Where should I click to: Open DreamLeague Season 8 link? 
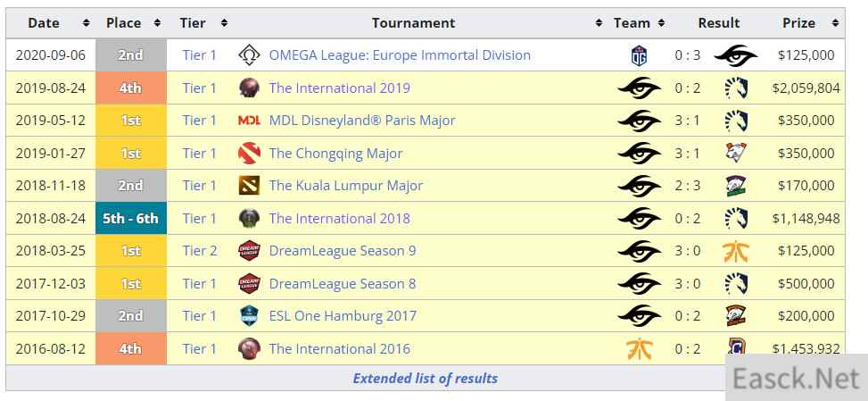pyautogui.click(x=342, y=283)
